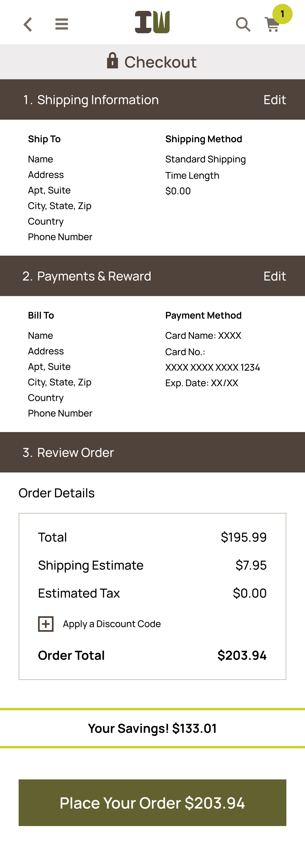This screenshot has height=868, width=305.
Task: Open the search magnifier icon
Action: point(243,25)
